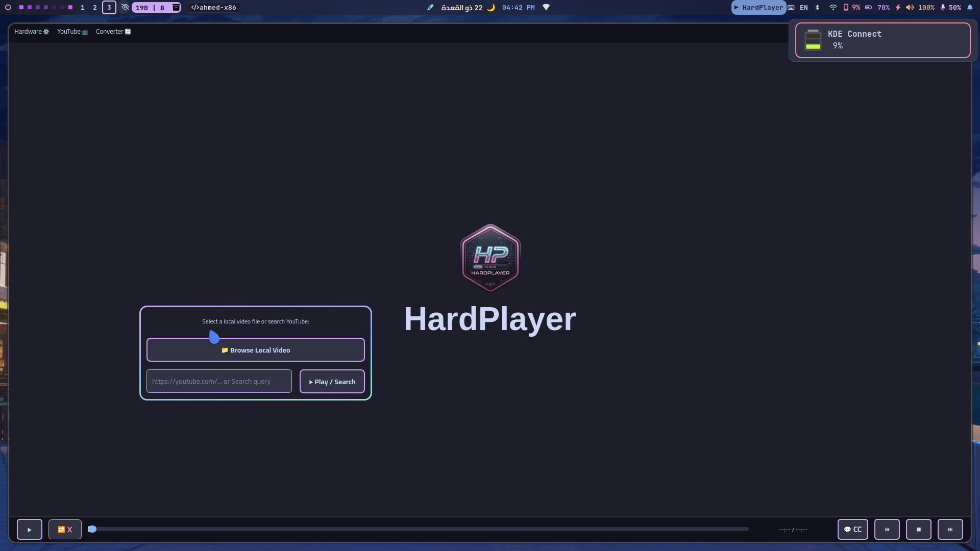Skip to previous track

pyautogui.click(x=887, y=530)
